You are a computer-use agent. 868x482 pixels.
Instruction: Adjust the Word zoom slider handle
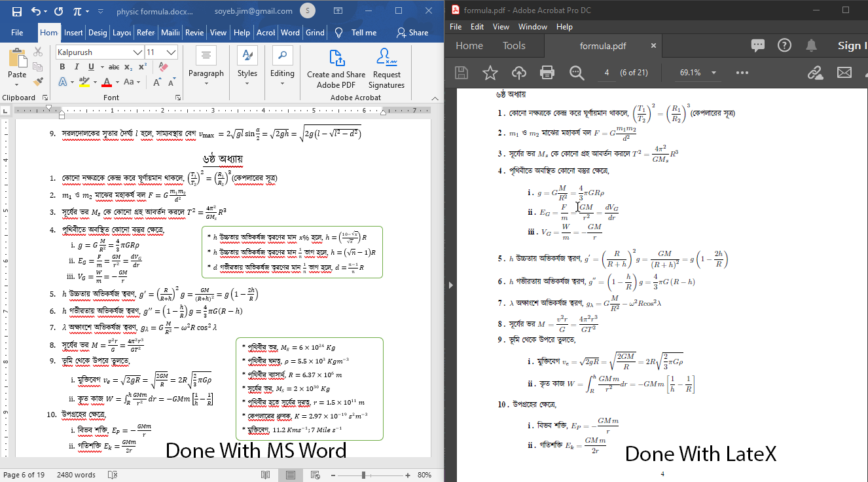click(x=364, y=475)
